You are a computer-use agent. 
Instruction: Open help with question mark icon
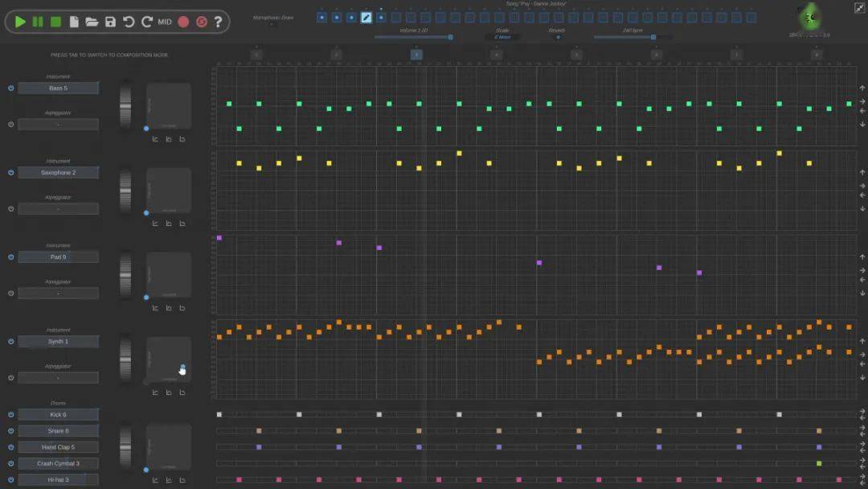218,22
